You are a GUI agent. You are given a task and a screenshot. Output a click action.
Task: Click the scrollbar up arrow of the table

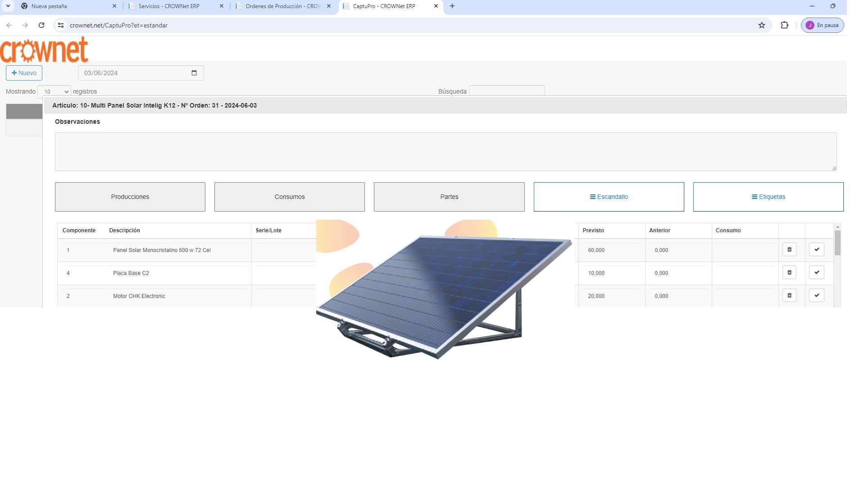[837, 226]
